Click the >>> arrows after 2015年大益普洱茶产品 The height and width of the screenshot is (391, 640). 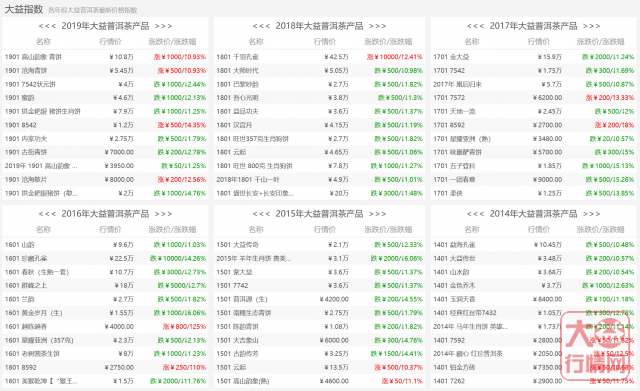pyautogui.click(x=377, y=214)
